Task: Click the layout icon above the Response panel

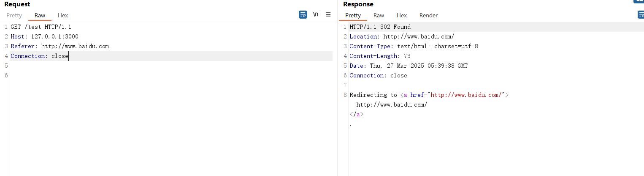Action: 639,1
